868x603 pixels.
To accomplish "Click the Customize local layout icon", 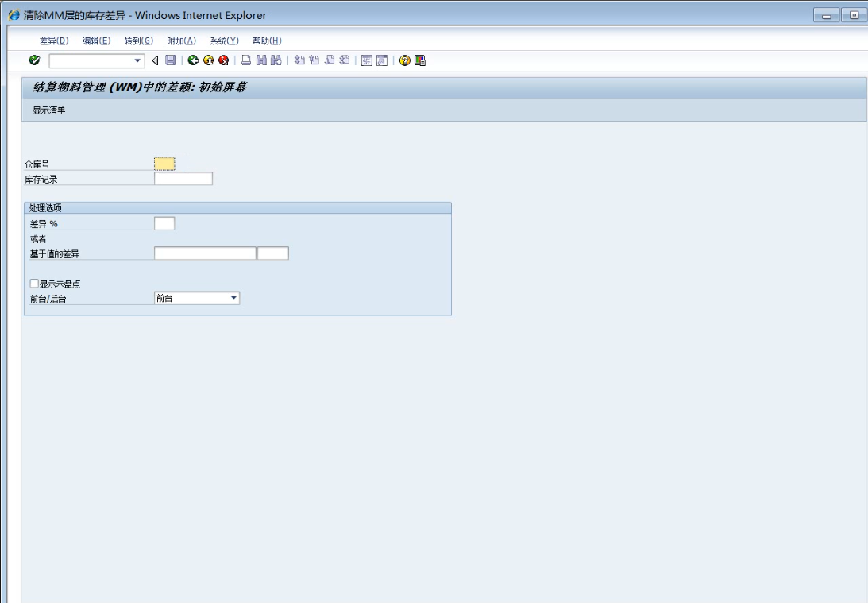I will (x=420, y=60).
